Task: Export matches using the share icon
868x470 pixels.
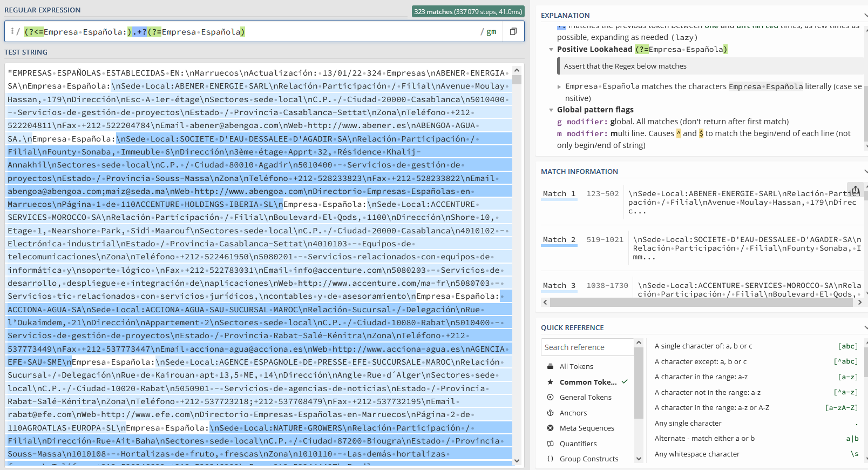Action: point(856,190)
